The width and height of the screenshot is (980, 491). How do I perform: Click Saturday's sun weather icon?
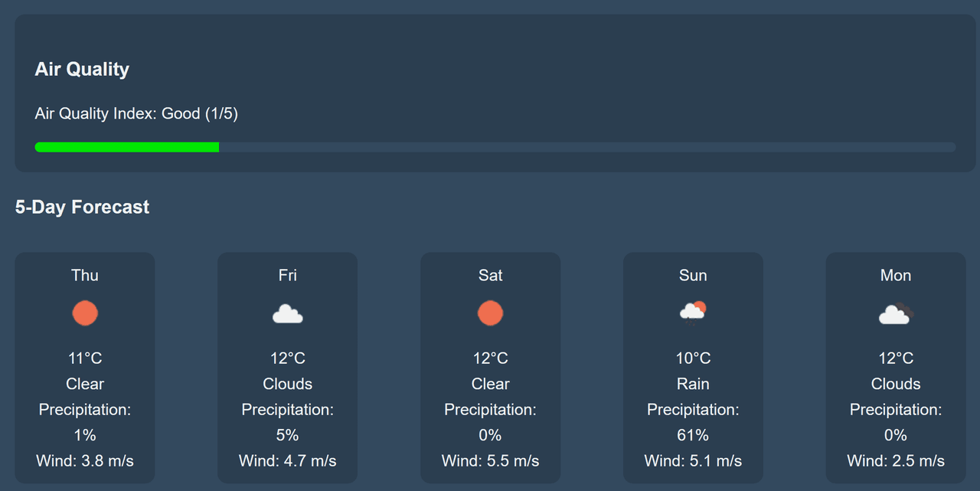coord(490,313)
